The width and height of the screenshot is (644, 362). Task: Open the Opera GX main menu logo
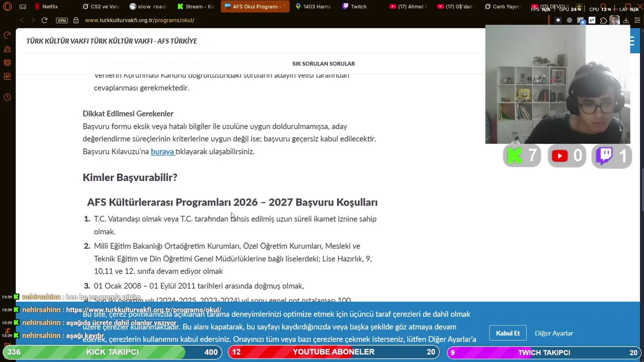coord(8,7)
